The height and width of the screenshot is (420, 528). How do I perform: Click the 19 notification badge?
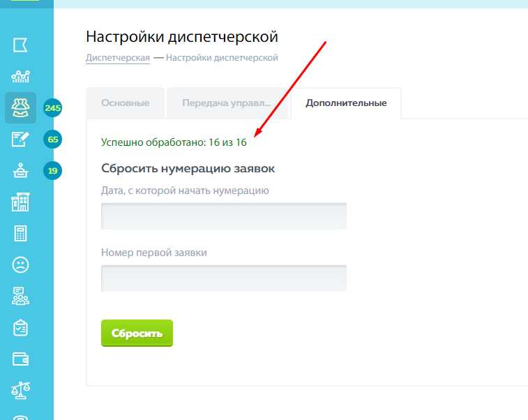click(x=52, y=171)
